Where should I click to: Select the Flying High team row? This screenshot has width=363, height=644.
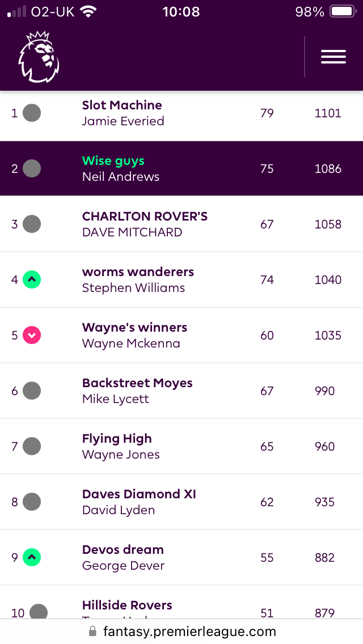(x=181, y=447)
